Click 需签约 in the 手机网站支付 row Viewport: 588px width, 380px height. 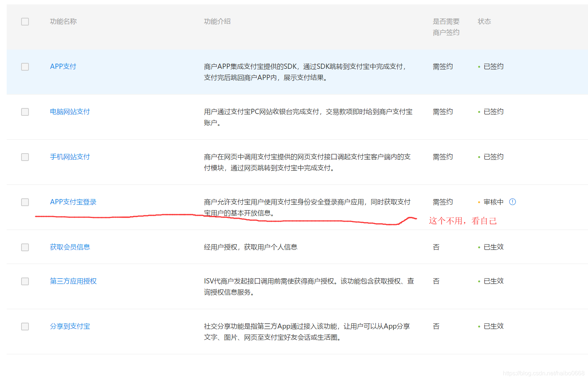[x=443, y=157]
